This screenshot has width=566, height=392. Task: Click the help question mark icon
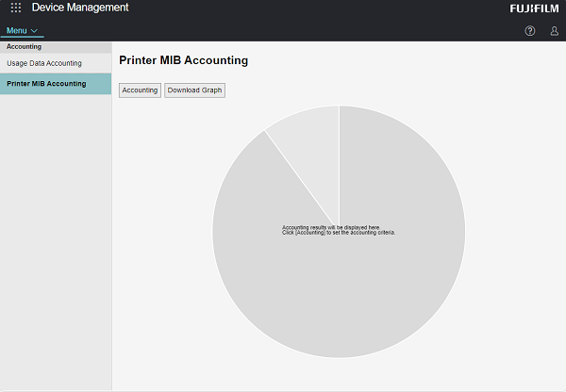click(x=530, y=31)
